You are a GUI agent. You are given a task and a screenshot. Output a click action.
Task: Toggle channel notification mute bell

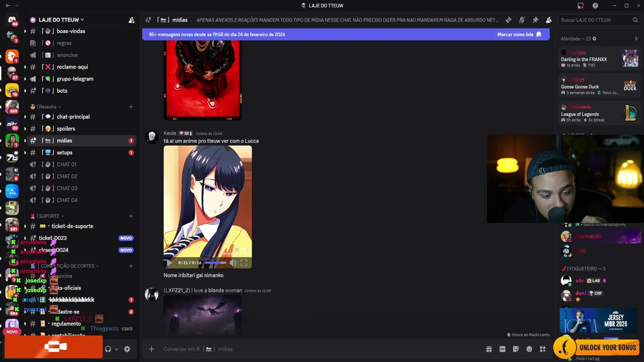tap(522, 20)
